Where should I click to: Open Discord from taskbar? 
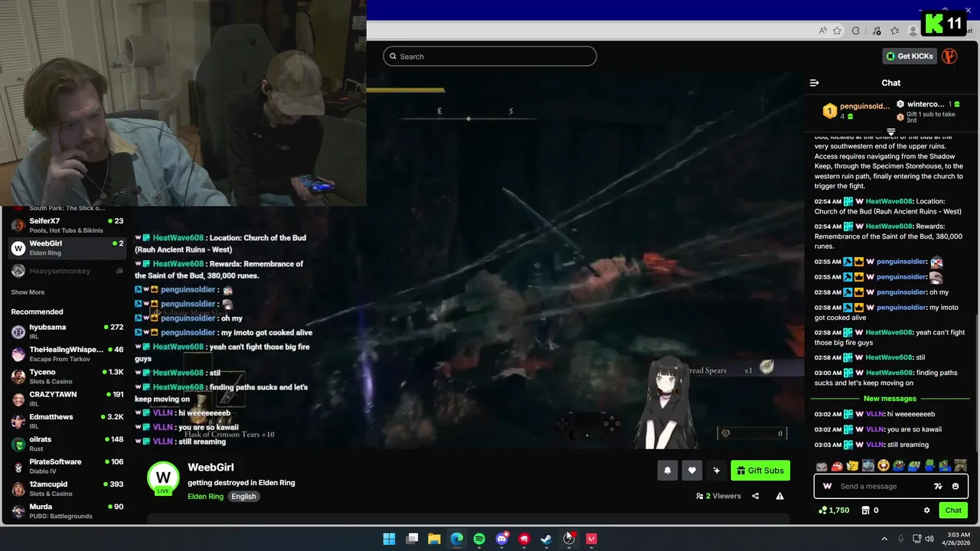[501, 539]
